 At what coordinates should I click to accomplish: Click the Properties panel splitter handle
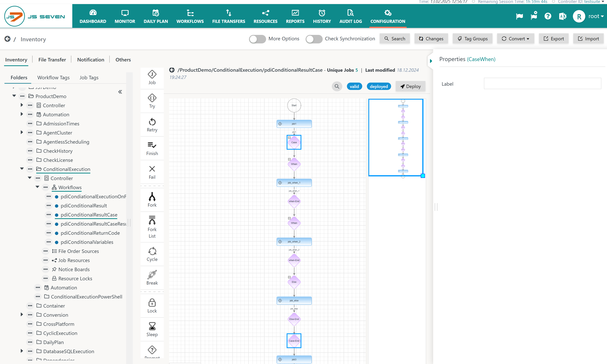[x=436, y=207]
